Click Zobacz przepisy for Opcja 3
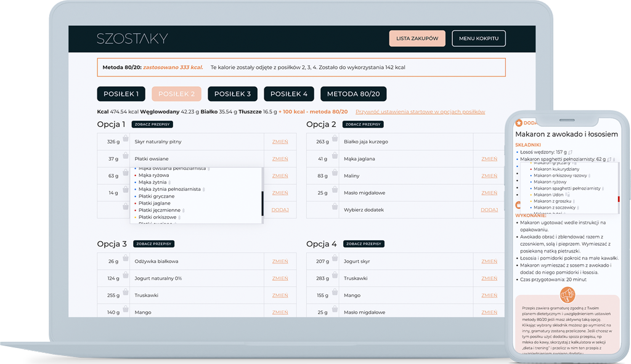Viewport: 631px width, 364px height. click(153, 244)
